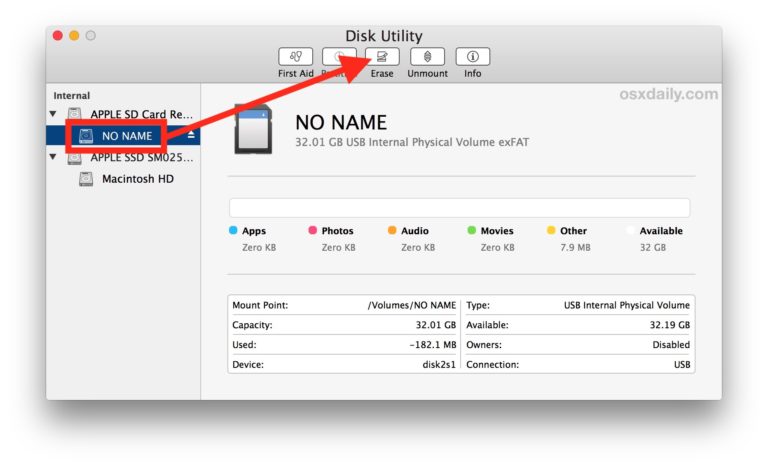Click the Available value 32.19 GB
Viewport: 768px width, 466px height.
pos(670,325)
